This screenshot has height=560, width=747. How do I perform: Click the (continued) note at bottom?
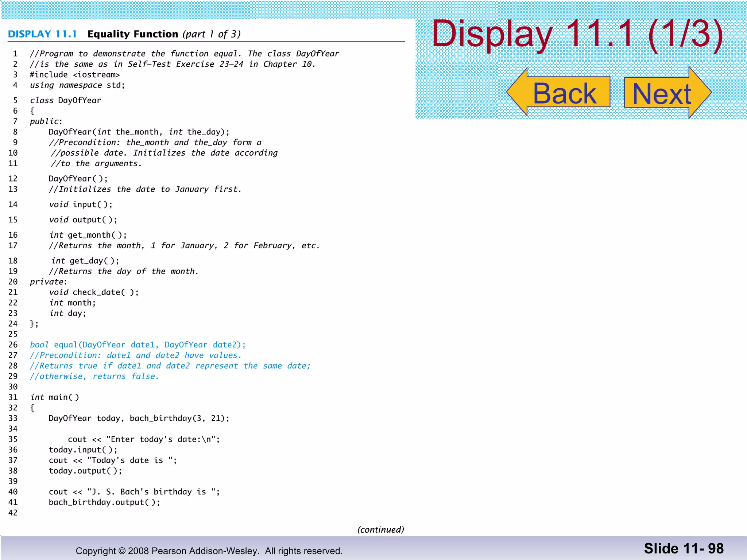(x=381, y=530)
